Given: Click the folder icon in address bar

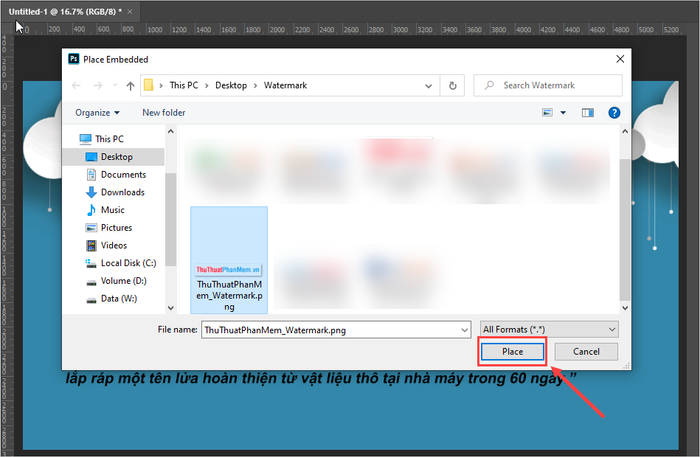Looking at the screenshot, I should (149, 85).
